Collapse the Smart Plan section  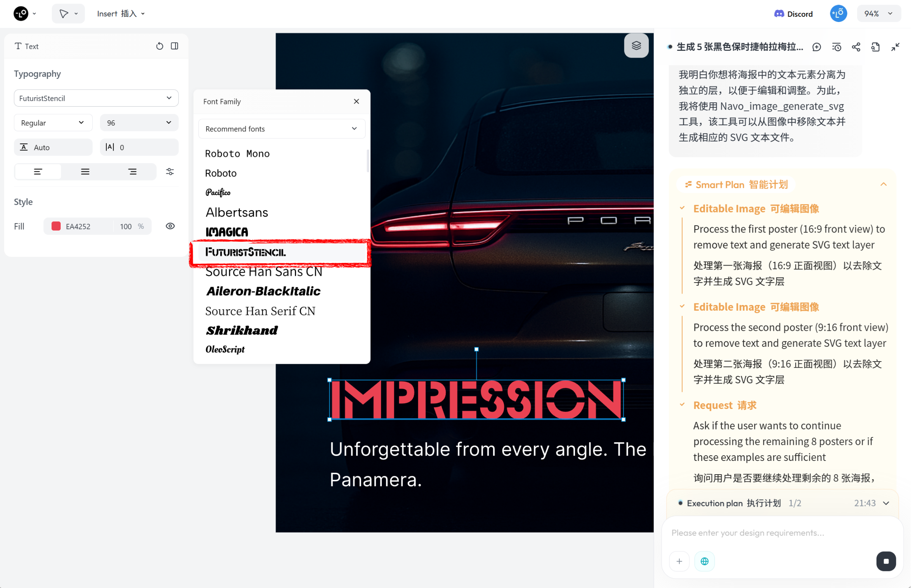(884, 184)
